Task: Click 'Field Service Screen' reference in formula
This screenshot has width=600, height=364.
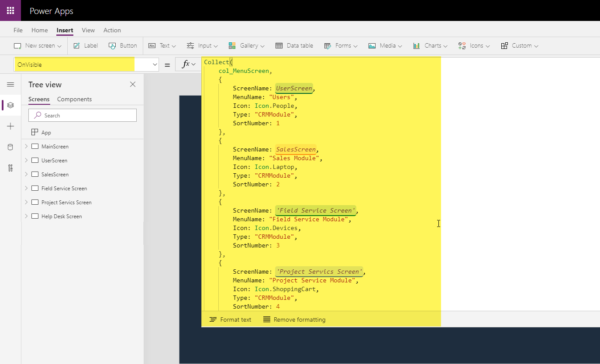Action: click(x=316, y=210)
